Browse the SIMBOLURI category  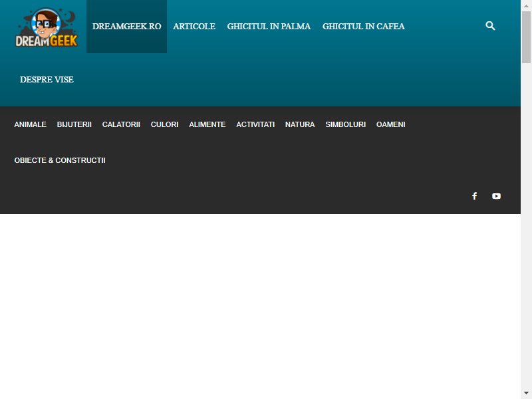pyautogui.click(x=345, y=124)
